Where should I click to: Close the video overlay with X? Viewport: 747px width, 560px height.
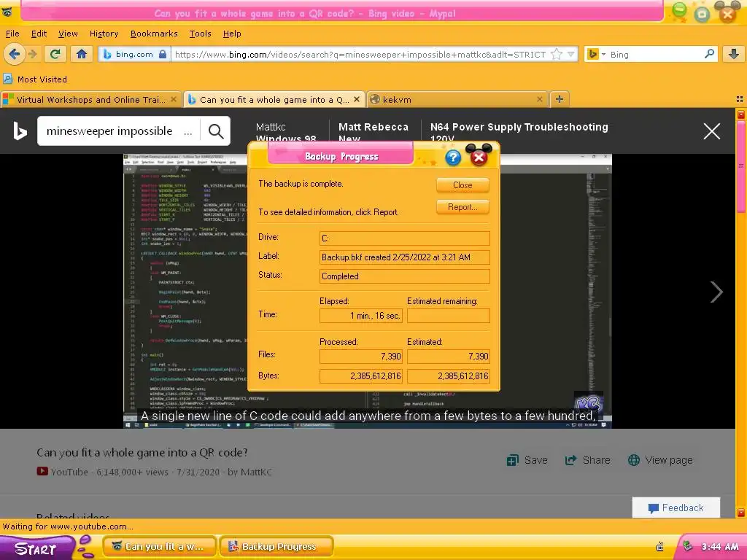pos(712,131)
